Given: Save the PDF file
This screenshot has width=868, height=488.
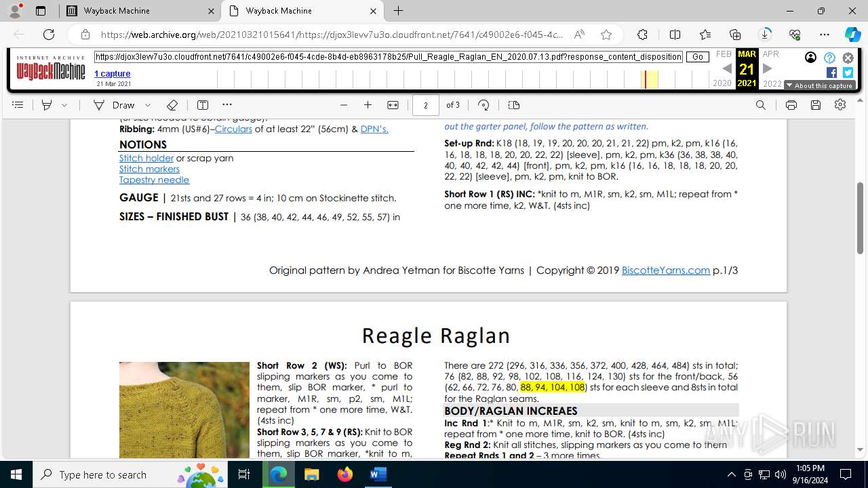Looking at the screenshot, I should point(816,105).
